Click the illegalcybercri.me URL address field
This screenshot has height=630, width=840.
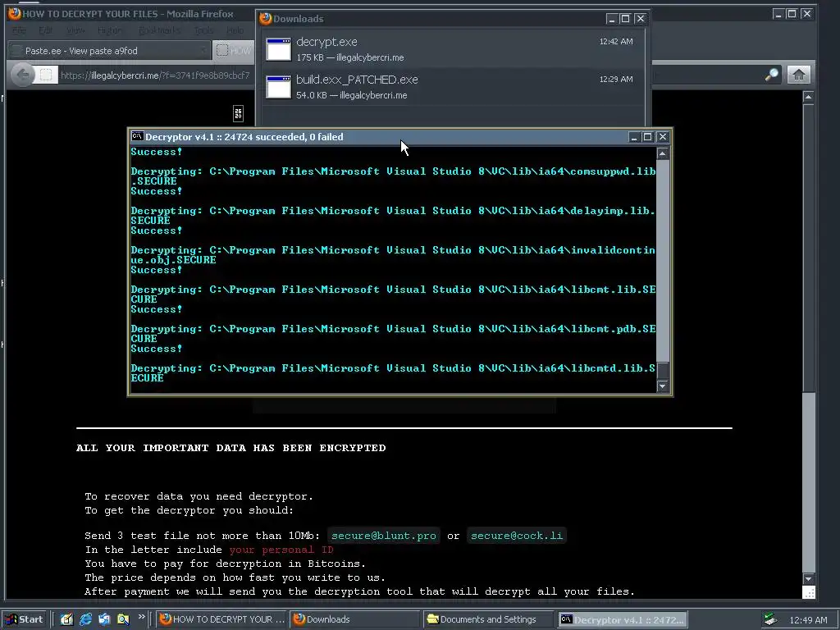tap(155, 75)
